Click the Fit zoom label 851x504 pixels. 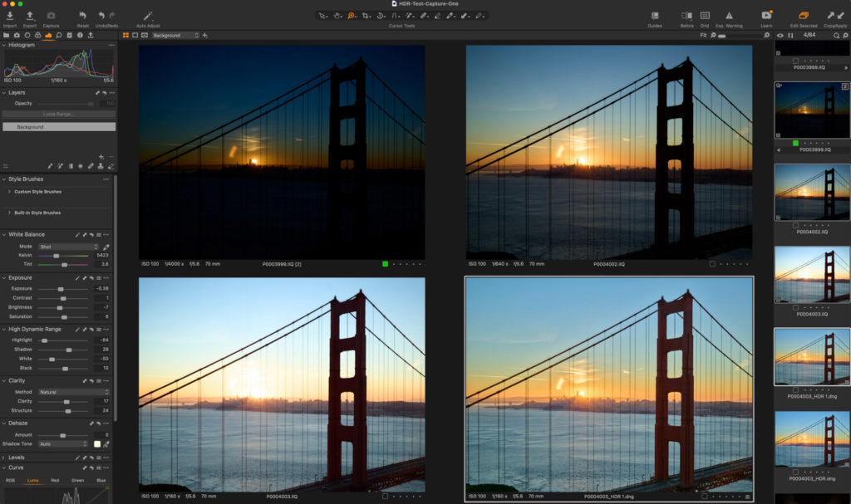click(x=703, y=35)
